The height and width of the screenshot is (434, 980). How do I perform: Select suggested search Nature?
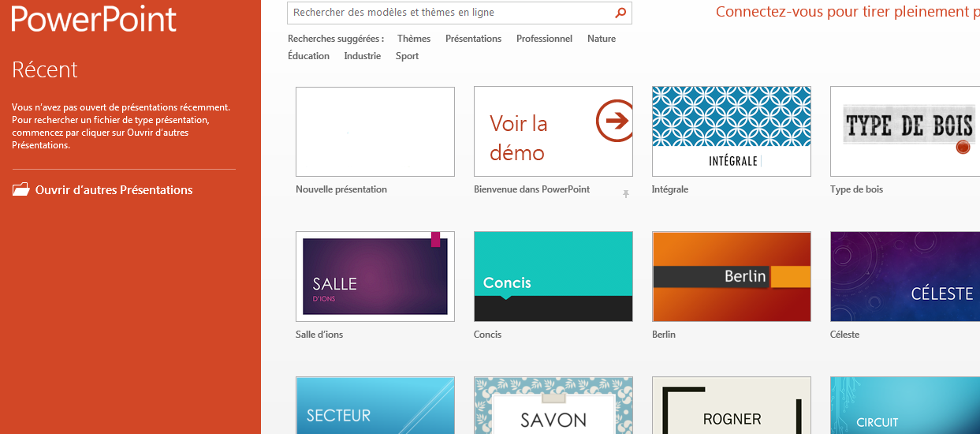click(602, 39)
